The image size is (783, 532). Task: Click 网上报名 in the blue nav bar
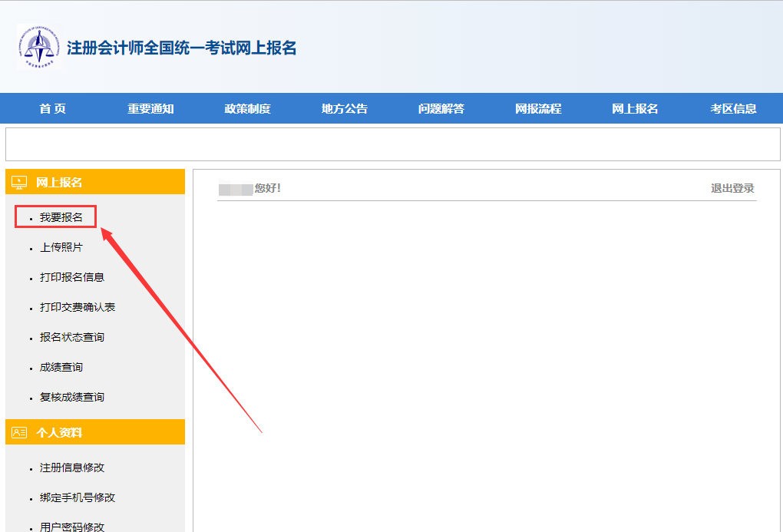coord(635,108)
